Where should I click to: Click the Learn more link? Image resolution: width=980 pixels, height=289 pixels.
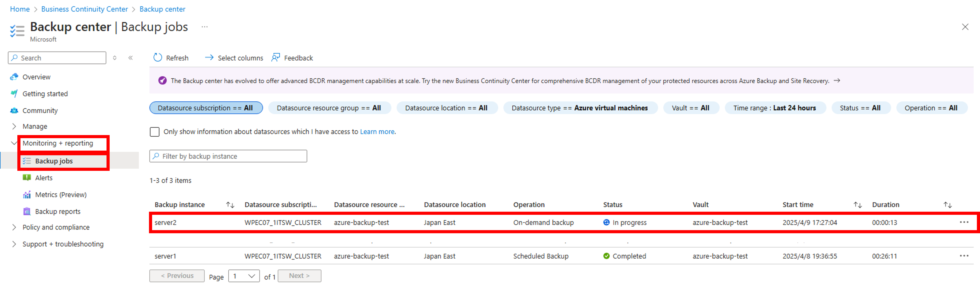click(377, 132)
